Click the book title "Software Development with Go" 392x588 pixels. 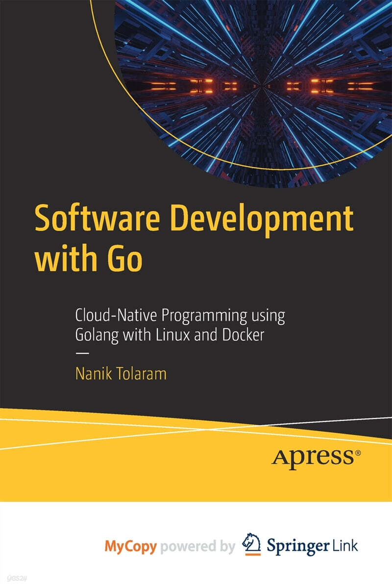click(x=194, y=239)
